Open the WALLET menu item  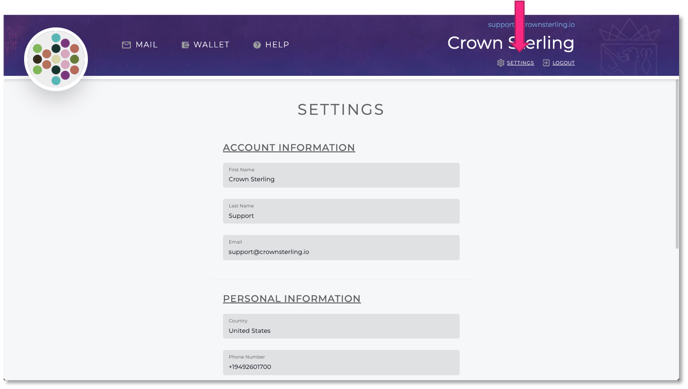[211, 45]
